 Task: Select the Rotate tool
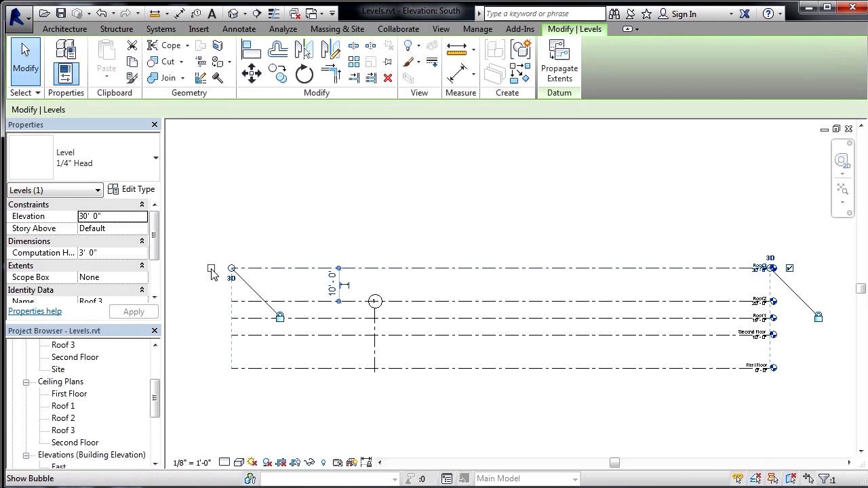304,73
